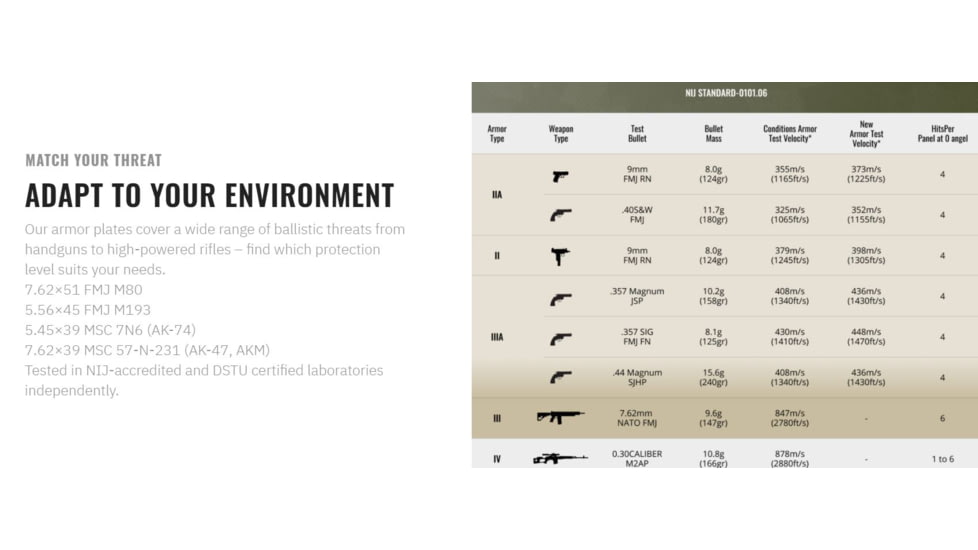Click the New Armor Test Velocity header
978x550 pixels.
coord(866,133)
